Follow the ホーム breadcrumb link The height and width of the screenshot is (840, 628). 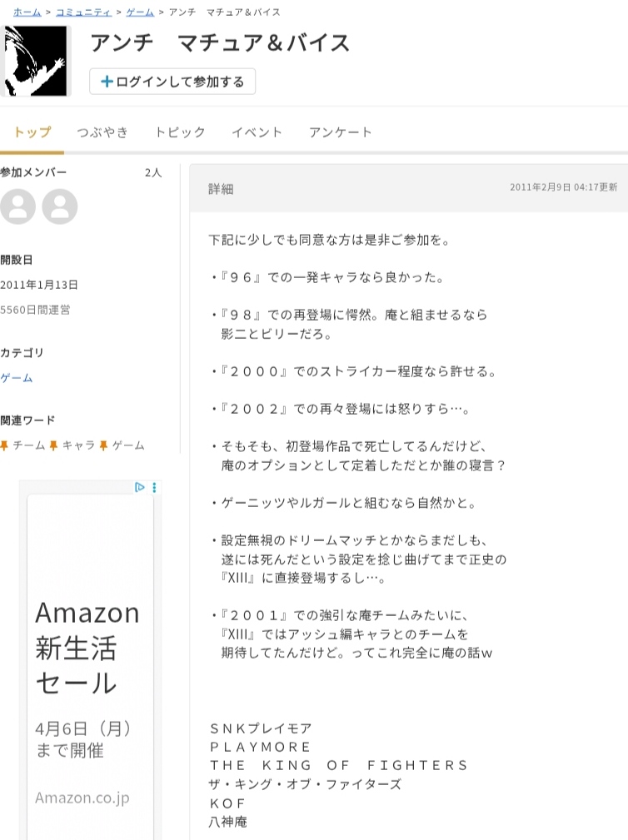(27, 12)
